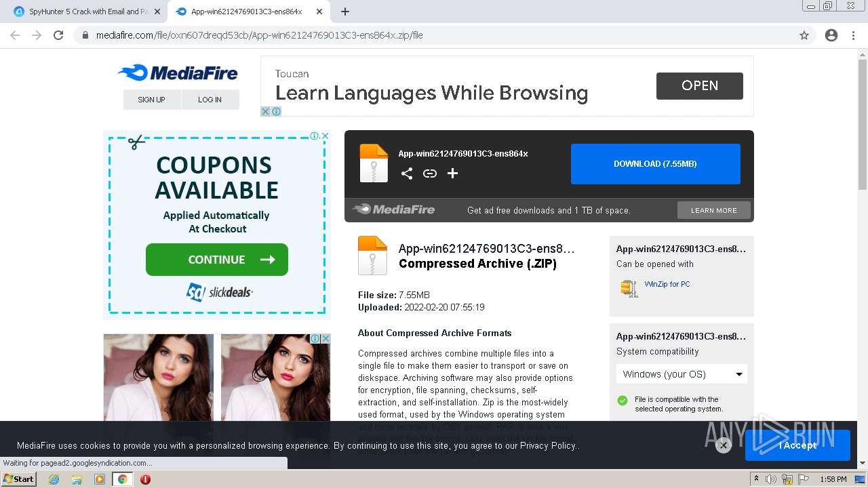Click the address bar URL
Viewport: 868px width, 488px height.
point(259,35)
